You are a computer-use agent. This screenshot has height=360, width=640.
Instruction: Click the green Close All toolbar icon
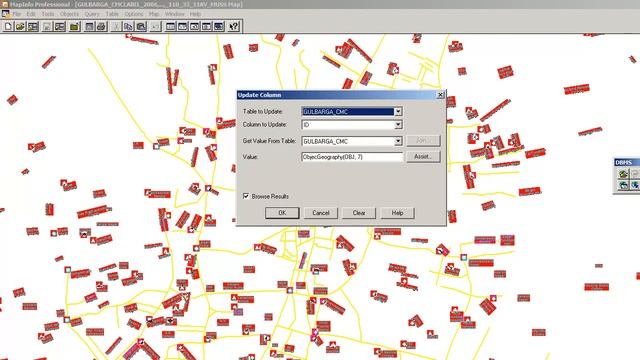click(74, 27)
